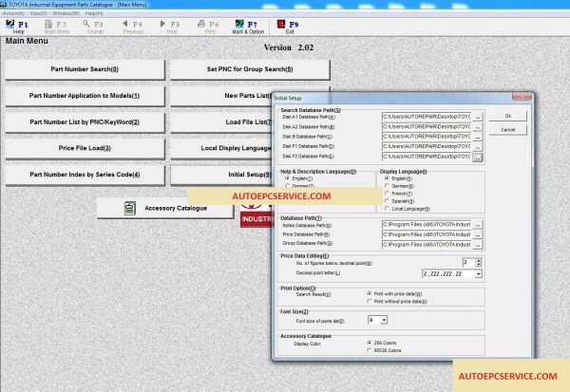Click Part Number List by PNC/KeyWord(2)
The width and height of the screenshot is (570, 392).
[85, 122]
